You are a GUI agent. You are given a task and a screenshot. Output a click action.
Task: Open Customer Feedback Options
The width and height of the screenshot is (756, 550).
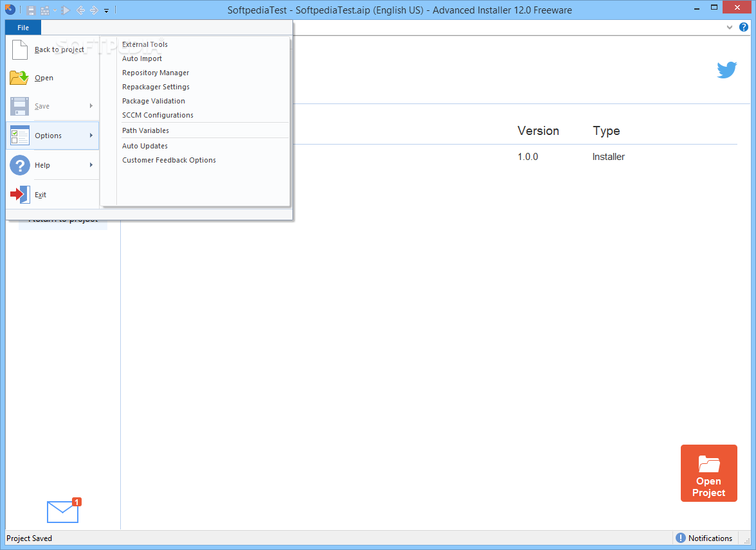pyautogui.click(x=168, y=160)
